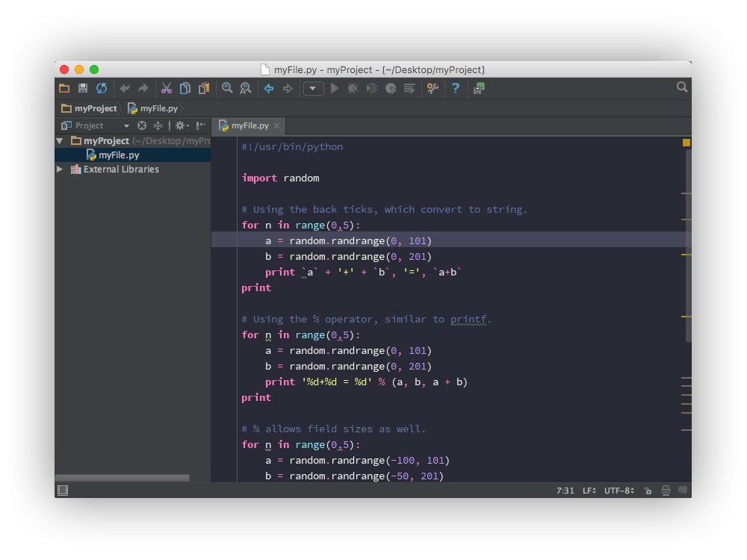The image size is (747, 560).
Task: Click the print '%d+%d = %d' line
Action: [366, 382]
